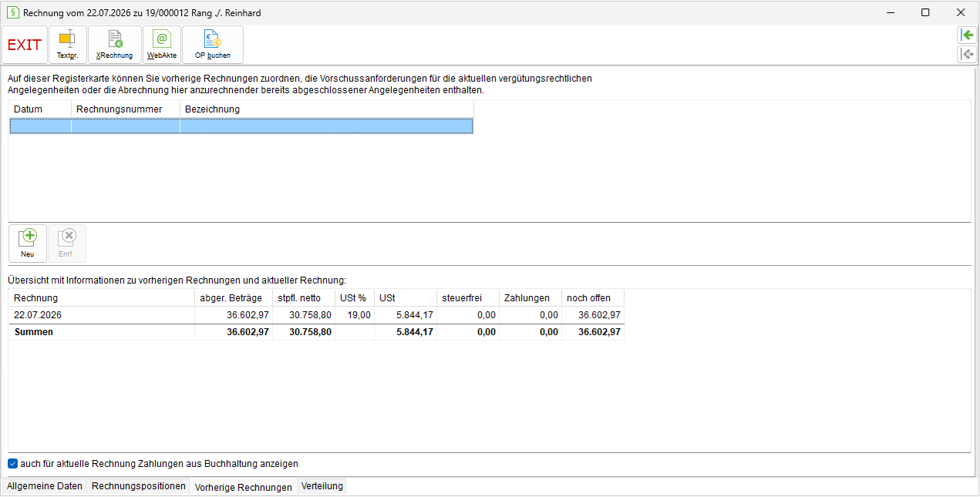Click the gray arrow panel icon
This screenshot has height=497, width=980.
(967, 54)
